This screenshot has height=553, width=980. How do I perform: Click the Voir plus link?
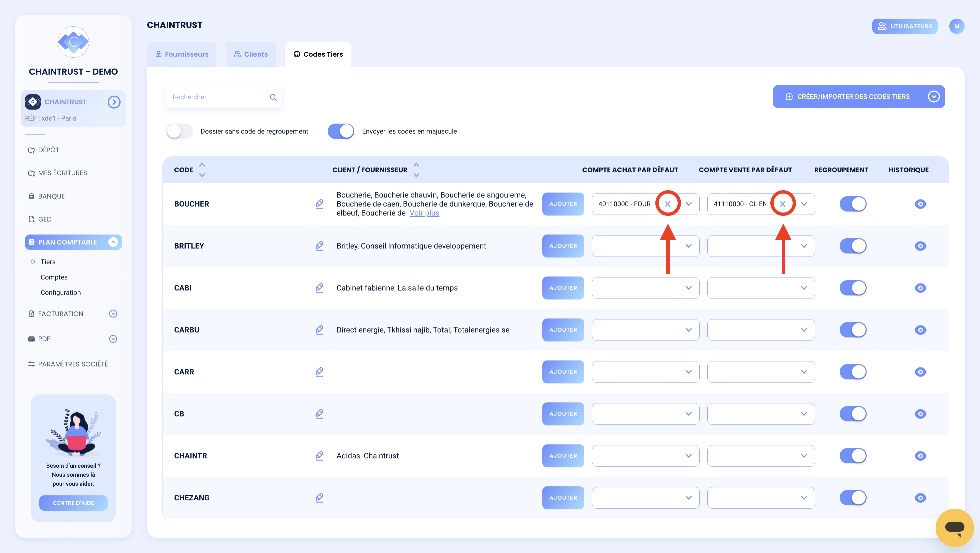(x=424, y=213)
